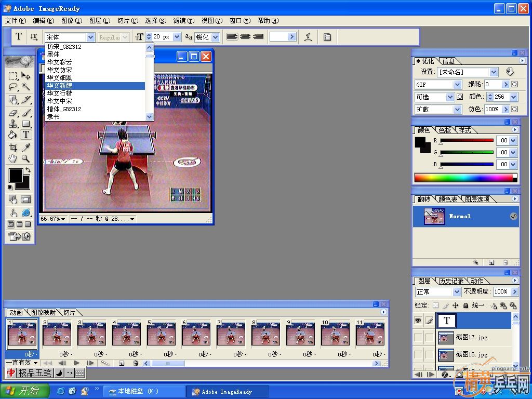Select the Crop tool
This screenshot has height=399, width=532.
pyautogui.click(x=13, y=148)
